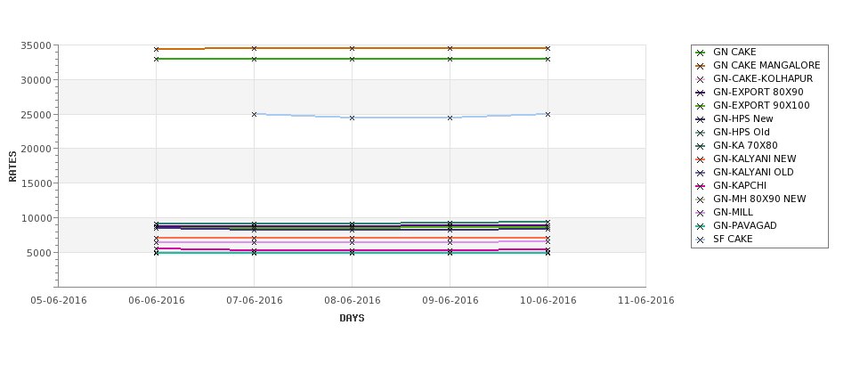Click the SF CAKE data point on 07-06-2016
868x382 pixels.
click(254, 115)
